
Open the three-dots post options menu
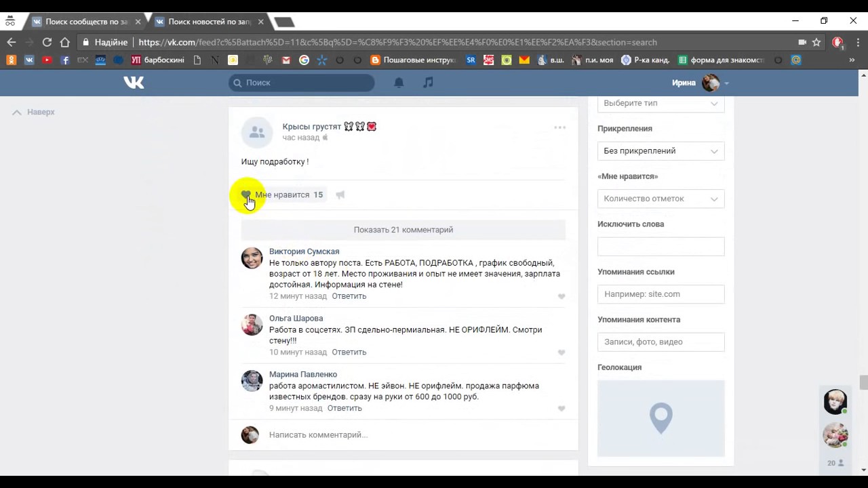tap(559, 127)
